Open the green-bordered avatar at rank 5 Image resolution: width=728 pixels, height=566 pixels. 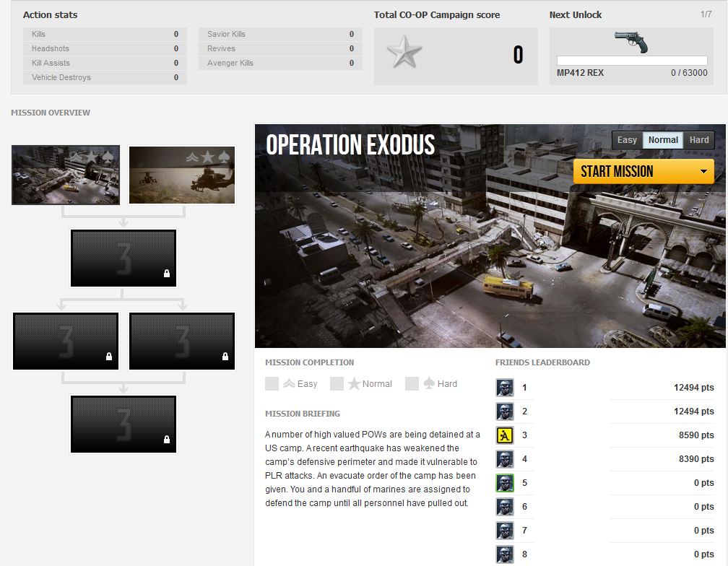(x=505, y=483)
